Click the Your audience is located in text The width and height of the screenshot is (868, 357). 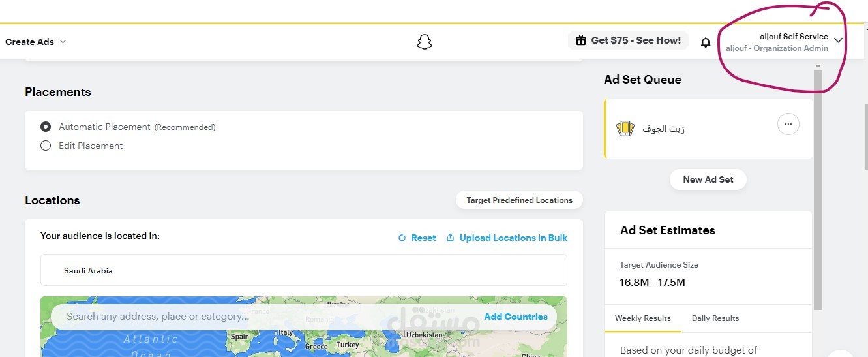coord(100,236)
